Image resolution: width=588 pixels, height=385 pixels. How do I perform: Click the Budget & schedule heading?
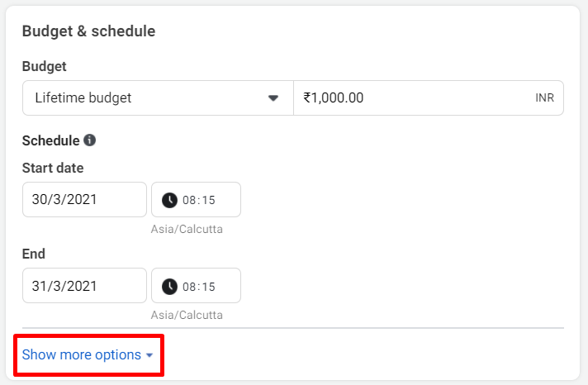coord(88,31)
